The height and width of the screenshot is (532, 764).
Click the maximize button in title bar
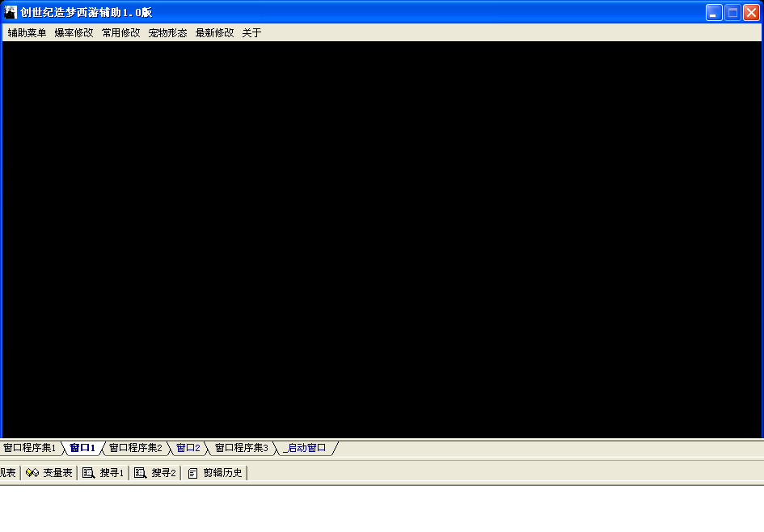click(732, 13)
